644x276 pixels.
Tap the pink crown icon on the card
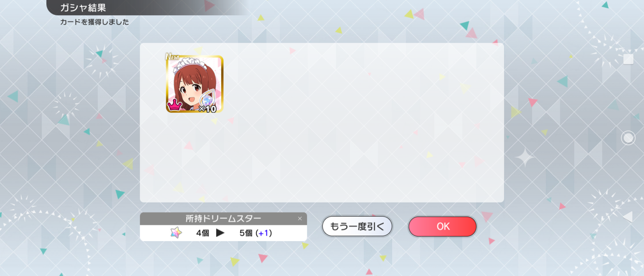[x=174, y=105]
